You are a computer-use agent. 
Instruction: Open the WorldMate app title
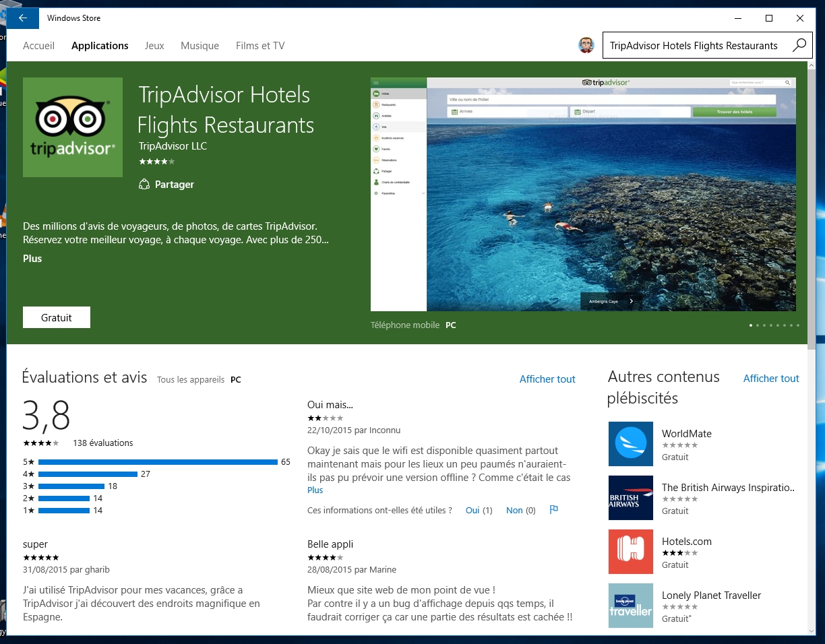coord(687,434)
